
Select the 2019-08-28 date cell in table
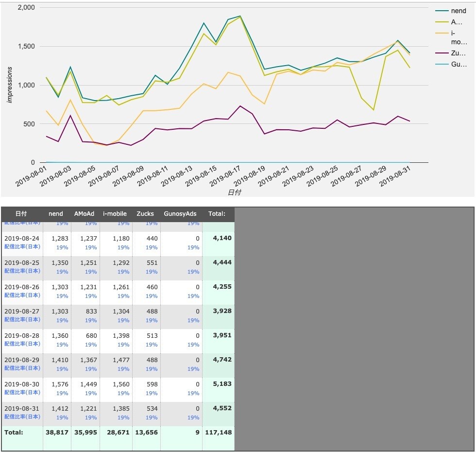coord(22,336)
